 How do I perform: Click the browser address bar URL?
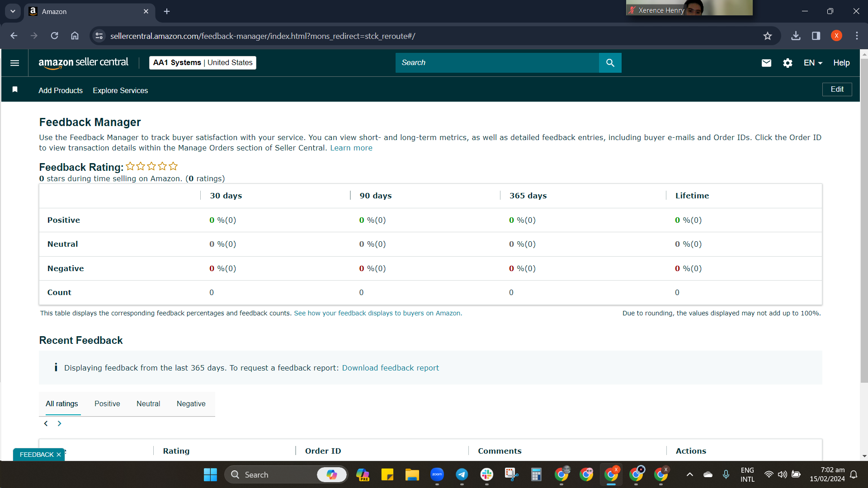pos(263,36)
